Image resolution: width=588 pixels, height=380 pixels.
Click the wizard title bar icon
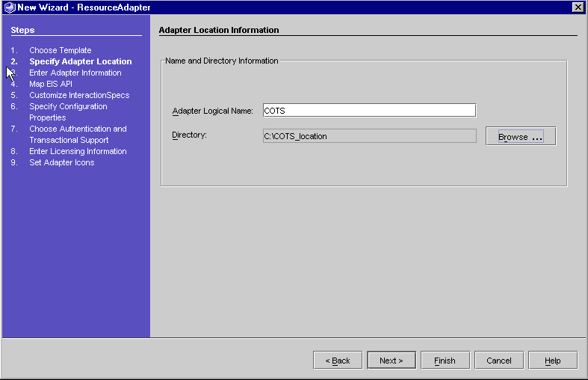tap(10, 7)
